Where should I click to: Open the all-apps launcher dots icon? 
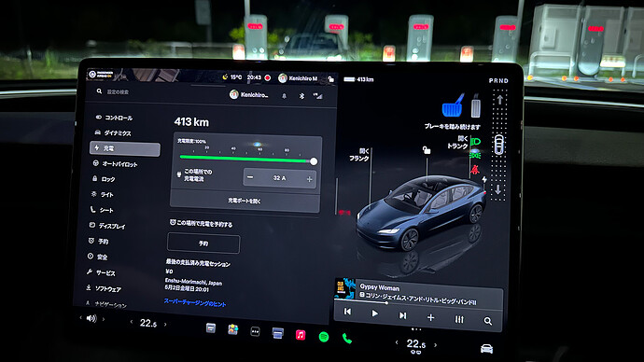(255, 331)
